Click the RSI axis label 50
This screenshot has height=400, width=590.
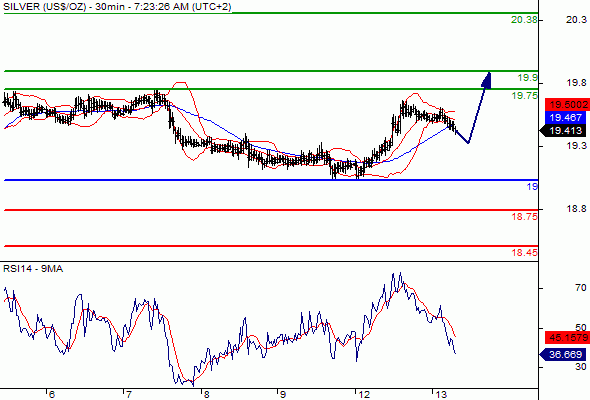(x=581, y=327)
